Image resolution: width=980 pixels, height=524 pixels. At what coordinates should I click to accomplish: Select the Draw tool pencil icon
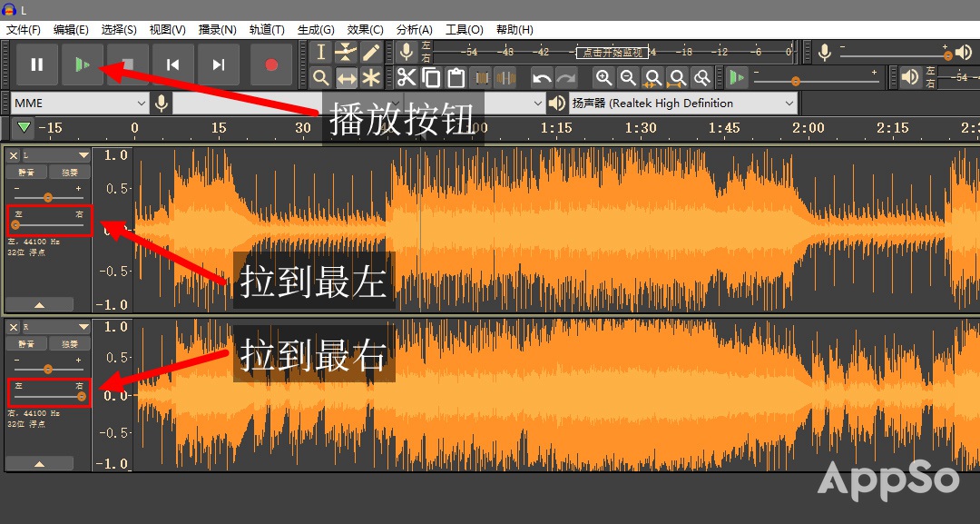370,52
